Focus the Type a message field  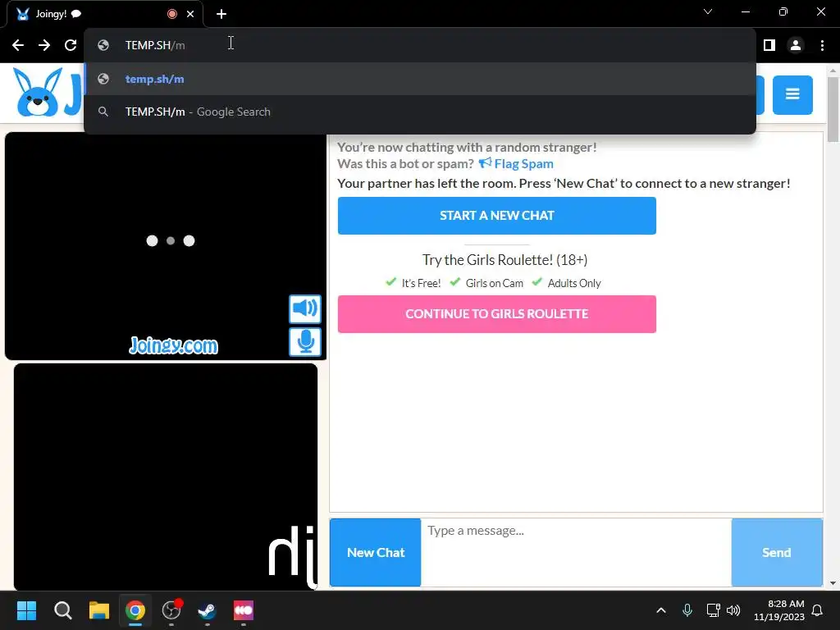(x=576, y=552)
